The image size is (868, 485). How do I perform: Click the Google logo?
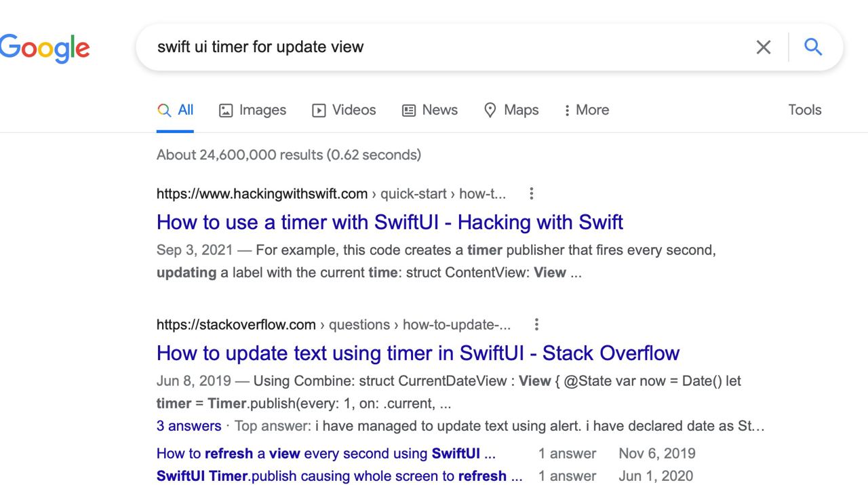click(43, 47)
